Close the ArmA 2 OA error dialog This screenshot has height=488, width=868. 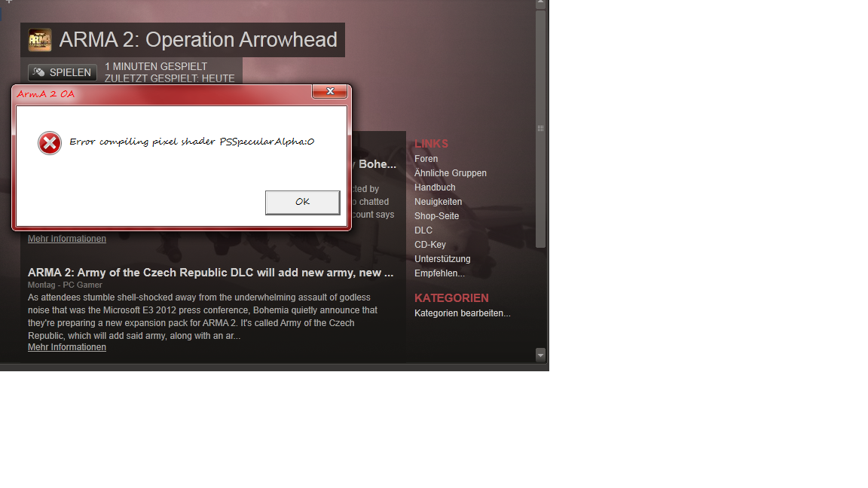pos(330,91)
